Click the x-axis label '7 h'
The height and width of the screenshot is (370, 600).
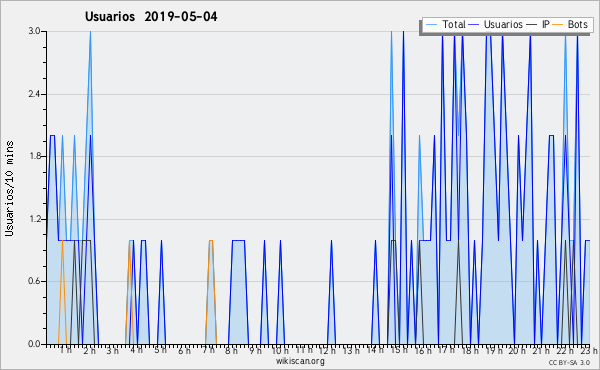coord(208,350)
